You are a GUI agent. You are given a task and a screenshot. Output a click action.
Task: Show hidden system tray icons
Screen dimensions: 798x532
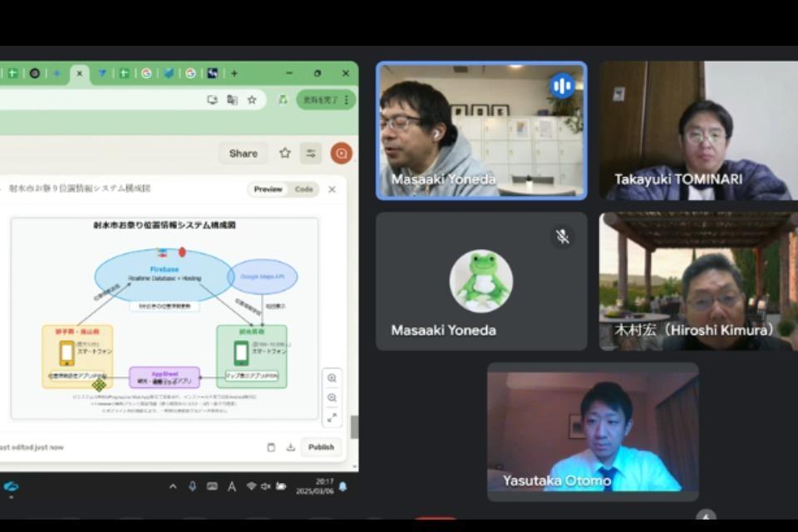click(173, 486)
